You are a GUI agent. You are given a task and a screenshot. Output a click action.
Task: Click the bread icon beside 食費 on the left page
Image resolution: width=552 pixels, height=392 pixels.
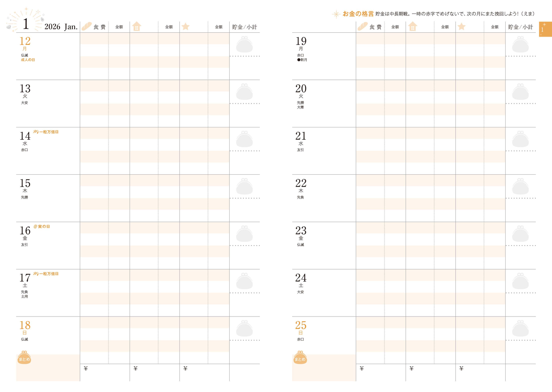tap(87, 26)
